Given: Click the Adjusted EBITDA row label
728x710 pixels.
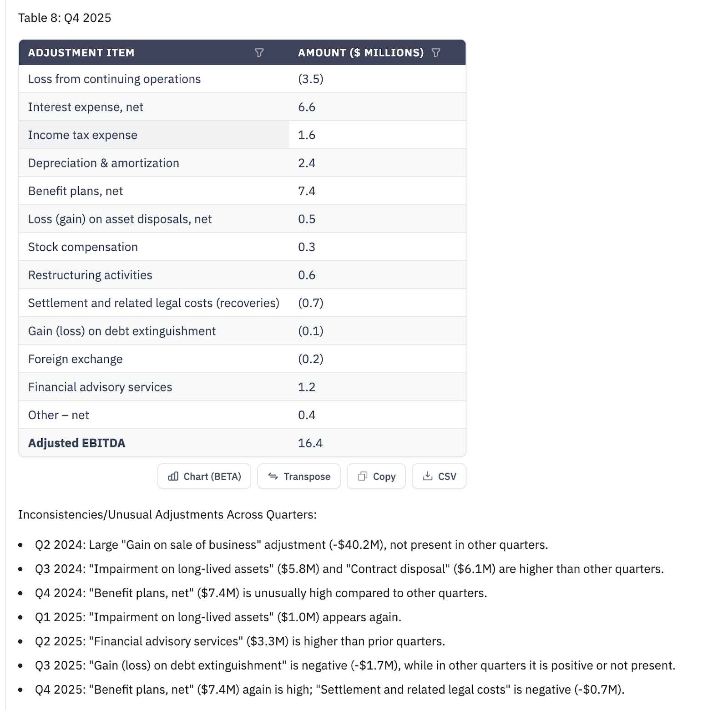Looking at the screenshot, I should tap(77, 443).
